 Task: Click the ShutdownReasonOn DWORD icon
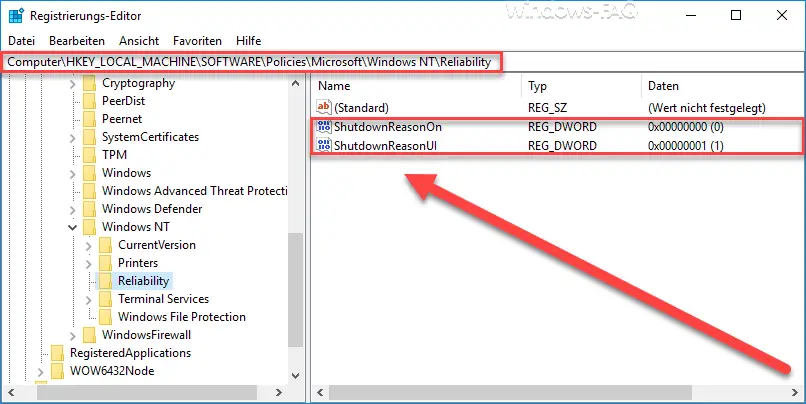pyautogui.click(x=324, y=126)
